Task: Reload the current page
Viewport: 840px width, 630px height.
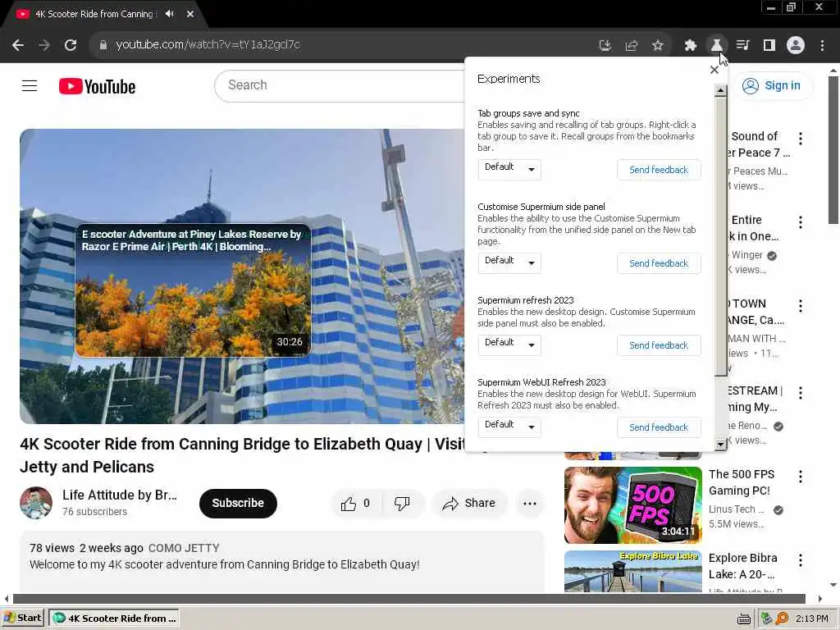Action: (x=71, y=45)
